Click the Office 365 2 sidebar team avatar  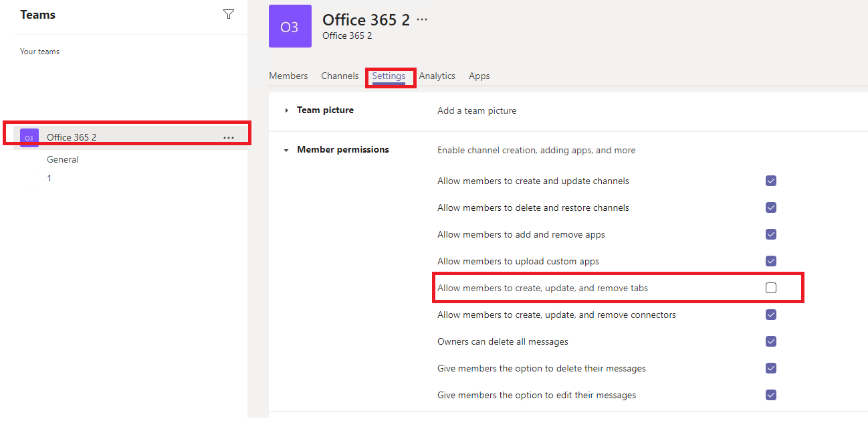[x=29, y=138]
